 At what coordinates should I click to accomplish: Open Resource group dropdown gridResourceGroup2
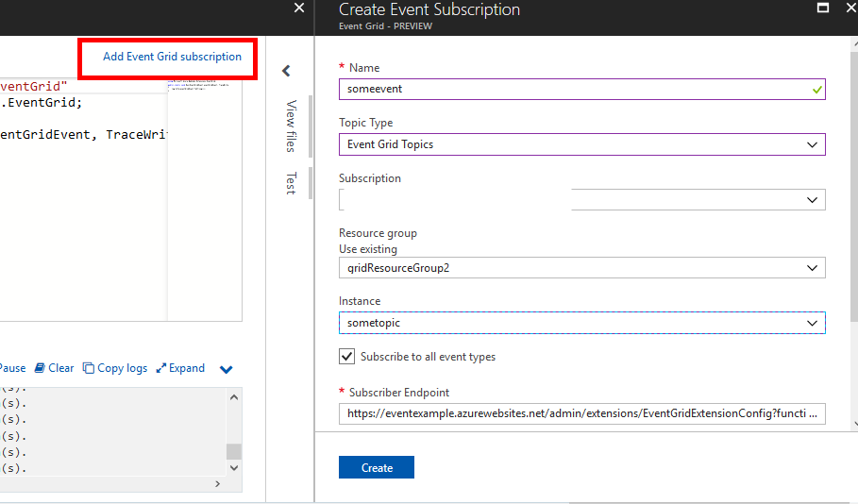click(x=581, y=268)
